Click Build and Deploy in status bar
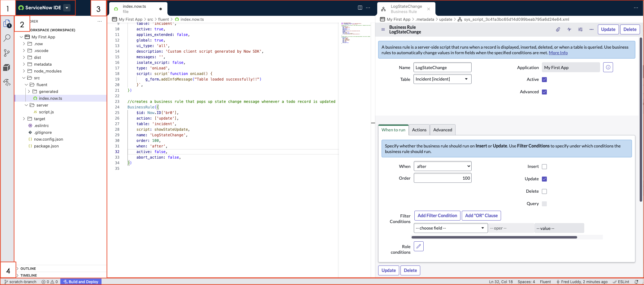This screenshot has height=285, width=644. point(81,282)
